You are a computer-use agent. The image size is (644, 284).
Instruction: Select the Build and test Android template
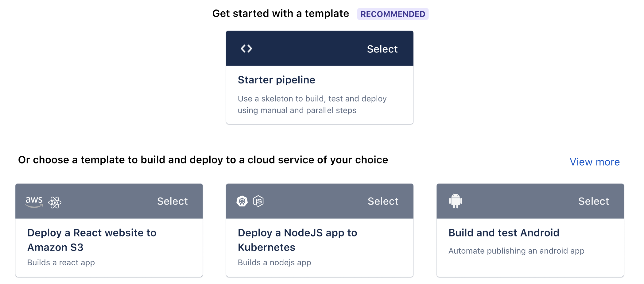coord(593,201)
